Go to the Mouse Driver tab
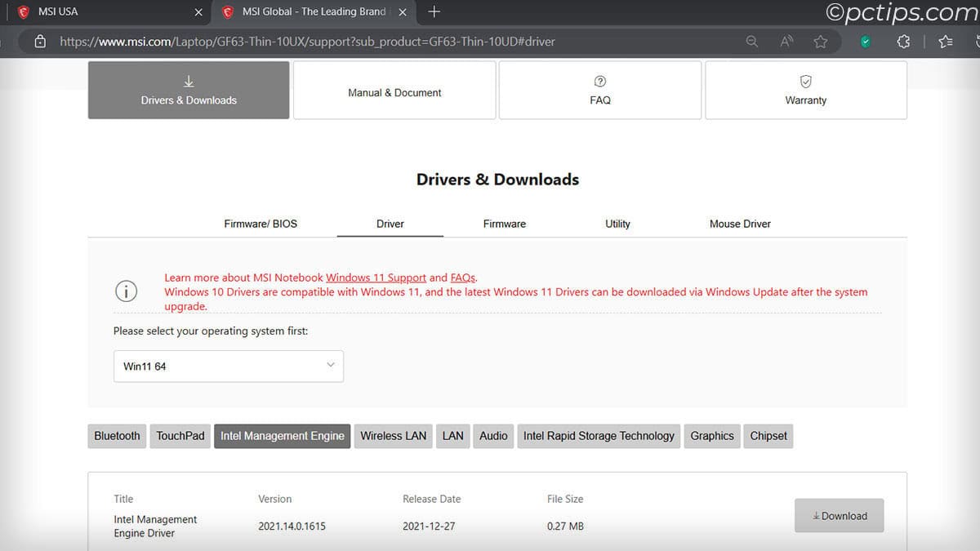The width and height of the screenshot is (980, 551). click(740, 224)
